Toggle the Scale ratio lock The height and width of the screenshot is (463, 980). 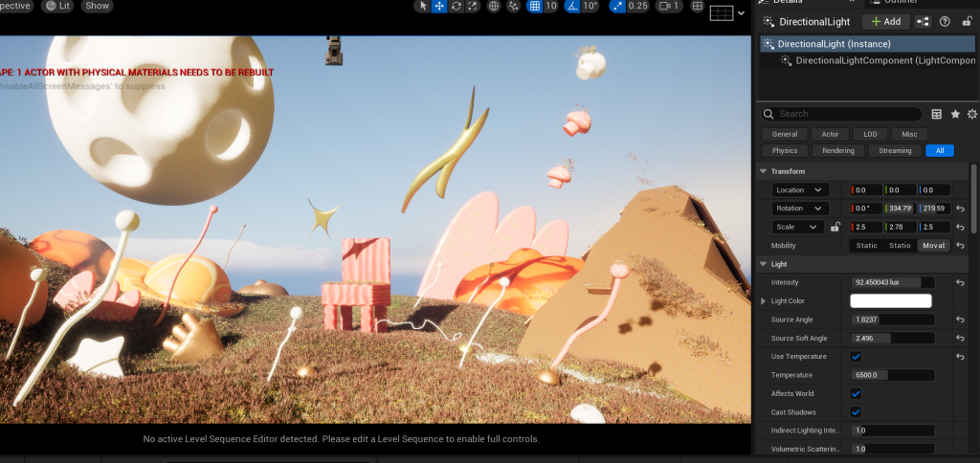(835, 227)
